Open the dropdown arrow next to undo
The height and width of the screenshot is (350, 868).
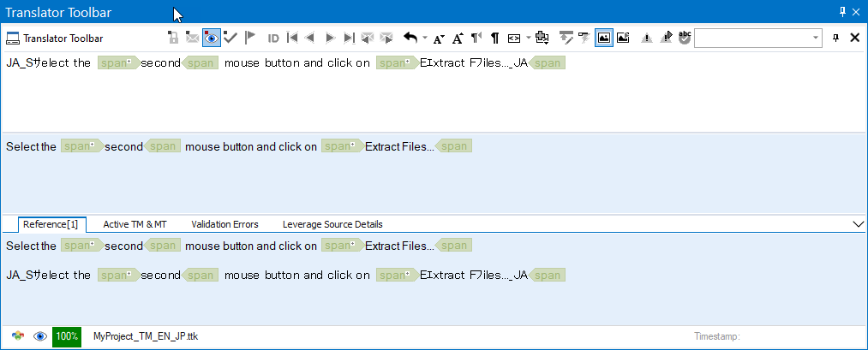(425, 39)
